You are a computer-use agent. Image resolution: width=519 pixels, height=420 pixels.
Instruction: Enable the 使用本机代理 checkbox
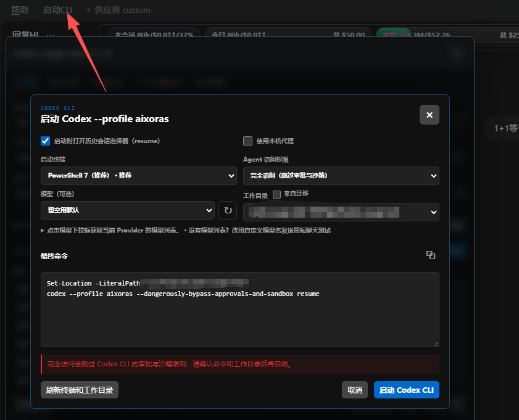[x=247, y=141]
